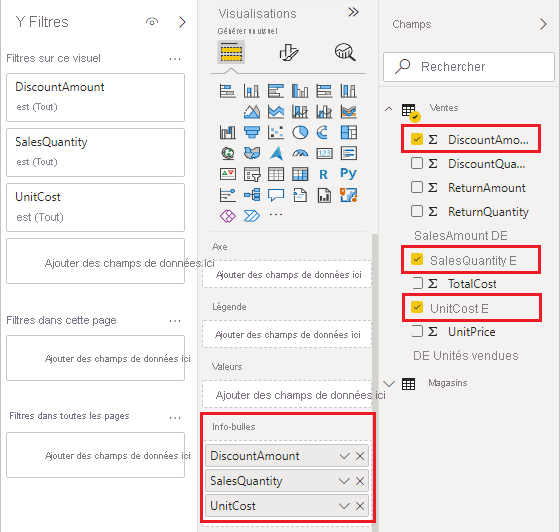
Task: Select the globe map visual
Action: coord(228,154)
